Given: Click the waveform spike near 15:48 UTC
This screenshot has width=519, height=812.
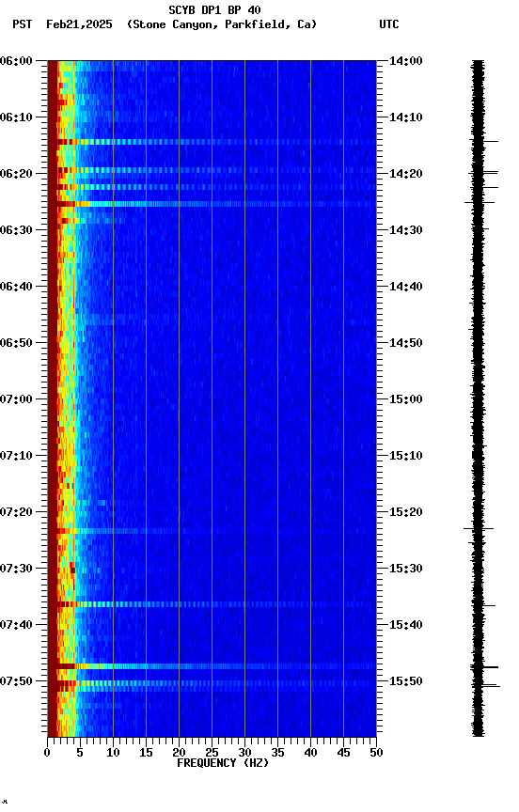Looking at the screenshot, I should coord(484,667).
